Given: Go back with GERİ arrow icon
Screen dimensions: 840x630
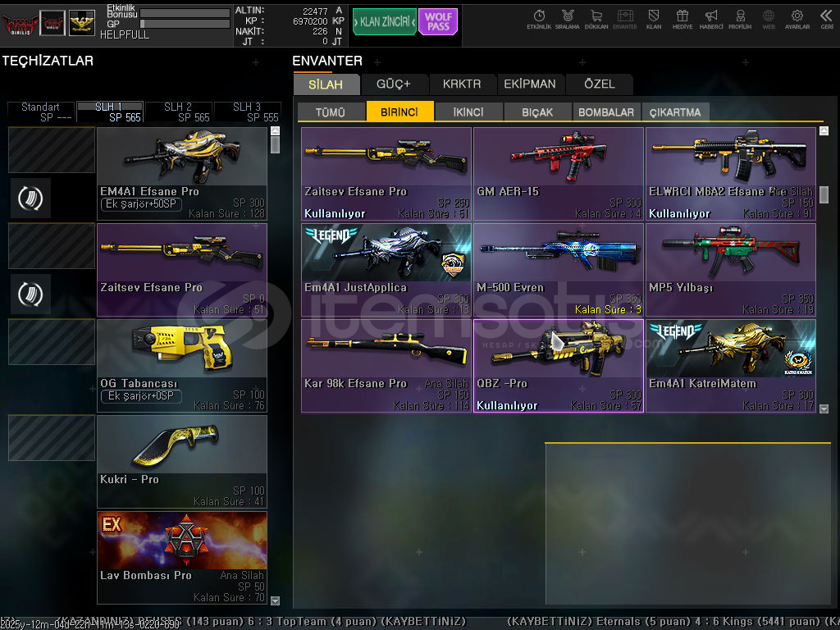Looking at the screenshot, I should click(x=827, y=20).
